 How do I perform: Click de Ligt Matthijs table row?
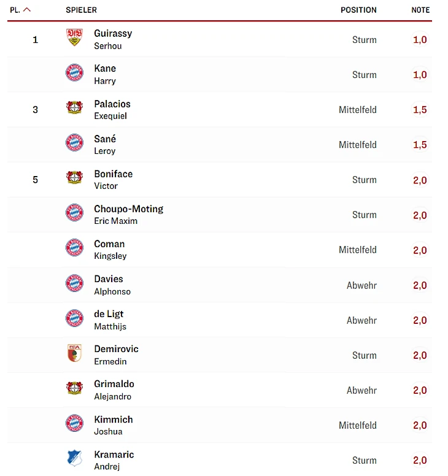click(220, 320)
